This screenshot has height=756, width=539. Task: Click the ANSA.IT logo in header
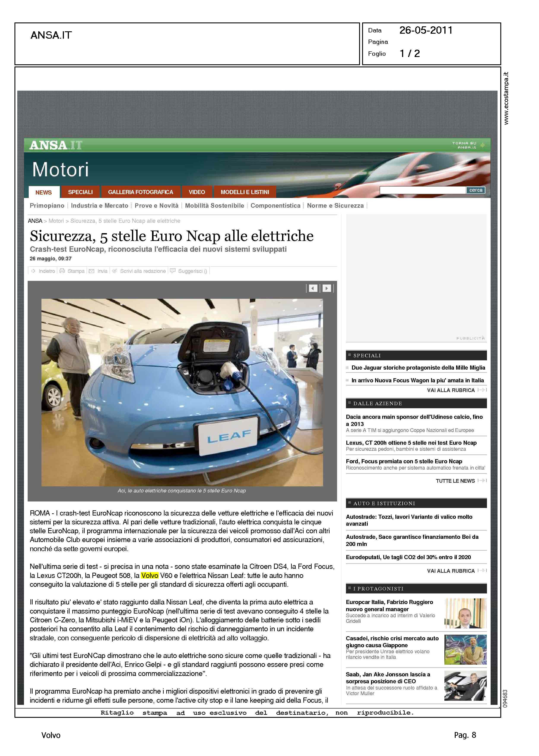tap(55, 145)
